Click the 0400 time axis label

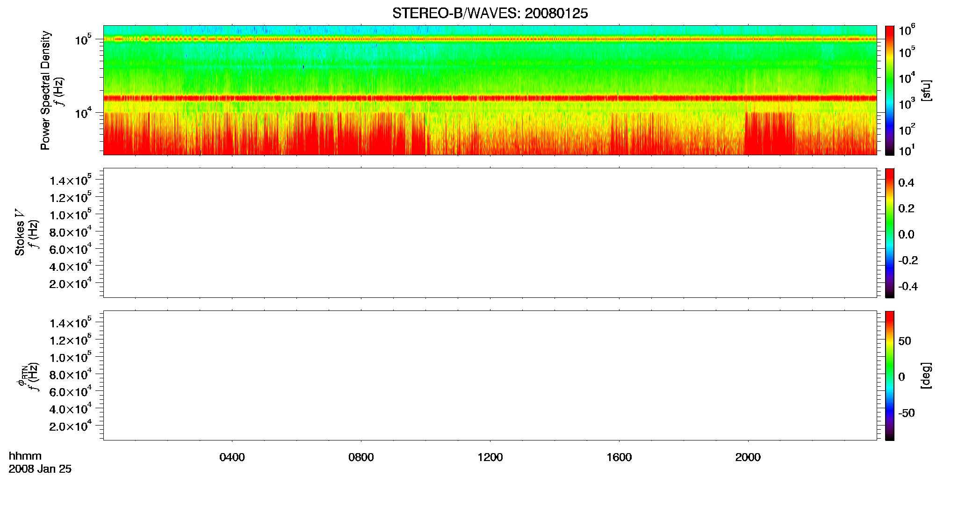[x=232, y=457]
